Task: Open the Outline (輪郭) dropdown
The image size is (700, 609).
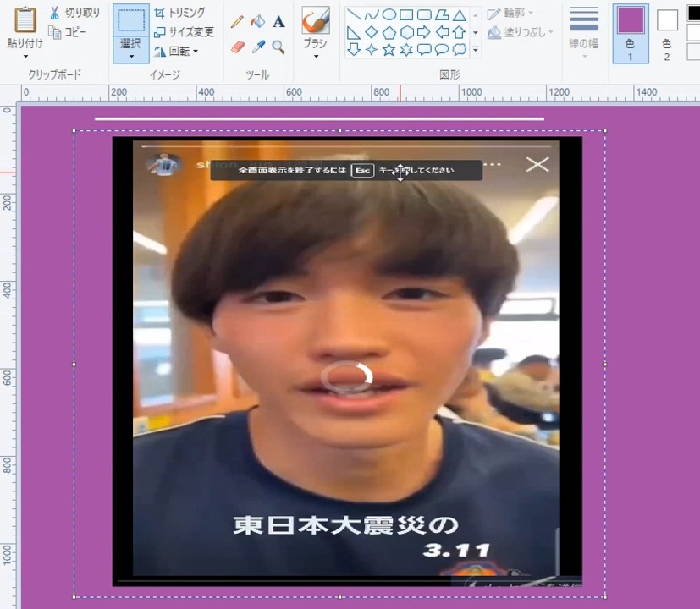Action: (510, 14)
